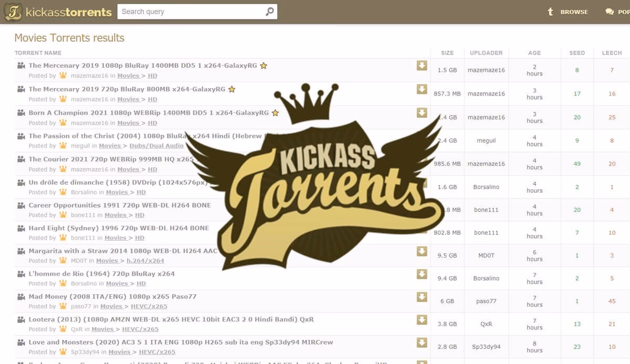Screen dimensions: 630x364
Task: Click camera icon beside Lootera (2013)
Action: [21, 319]
